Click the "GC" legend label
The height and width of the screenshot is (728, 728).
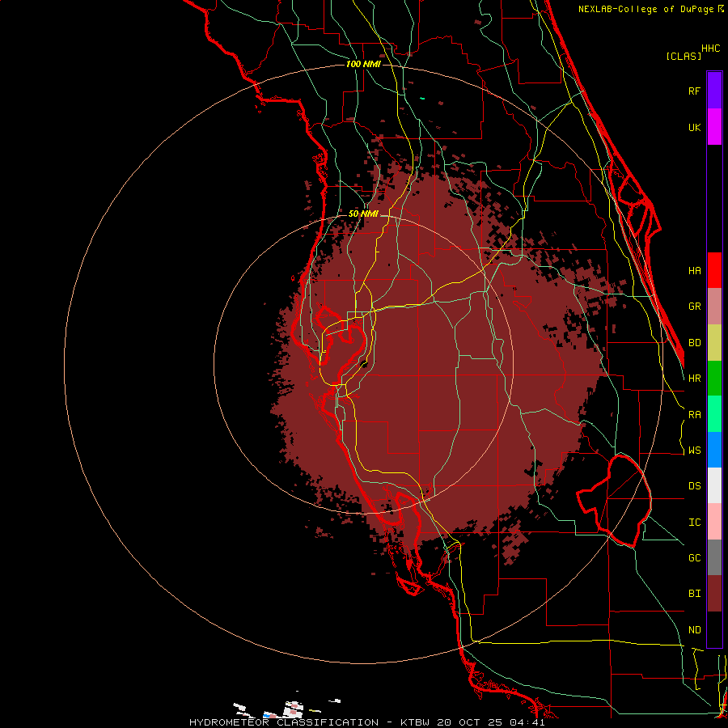click(694, 558)
